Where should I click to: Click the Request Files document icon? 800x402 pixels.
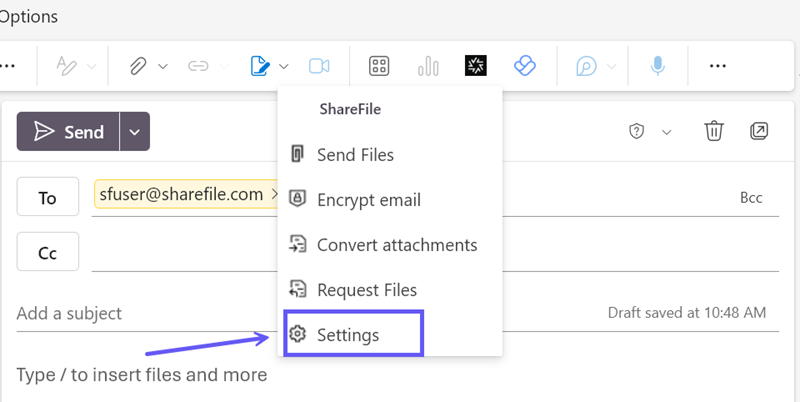pos(297,289)
